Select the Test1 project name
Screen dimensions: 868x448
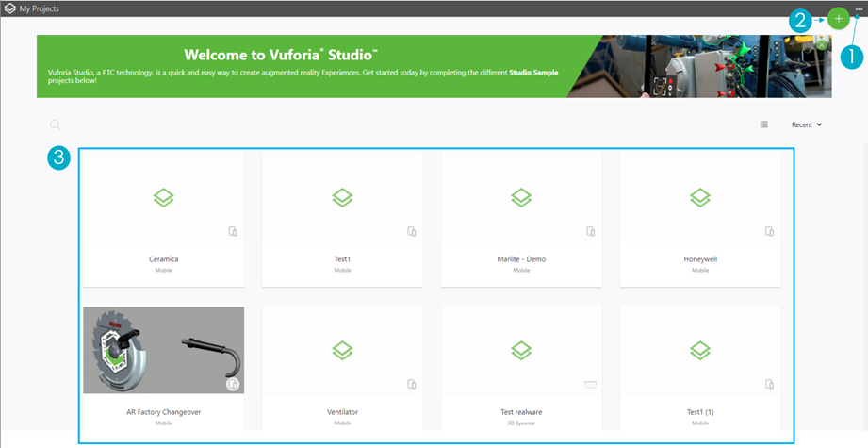point(342,259)
